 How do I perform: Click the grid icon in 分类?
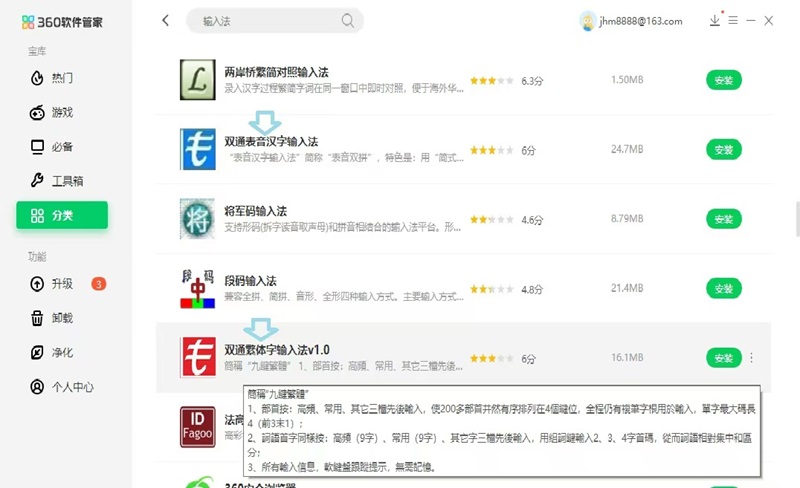click(x=37, y=215)
